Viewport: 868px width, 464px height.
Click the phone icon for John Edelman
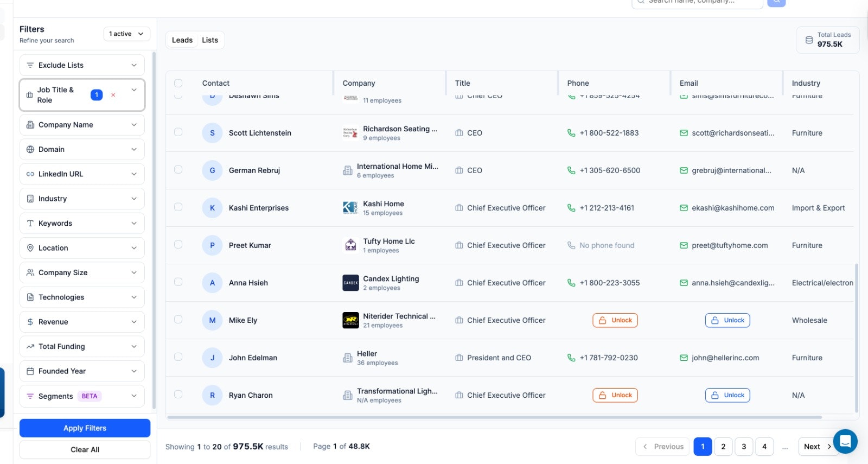point(571,358)
